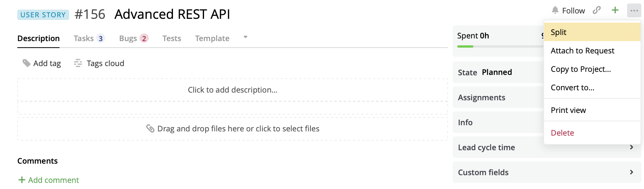
Task: Click the Spent time progress bar
Action: (500, 46)
